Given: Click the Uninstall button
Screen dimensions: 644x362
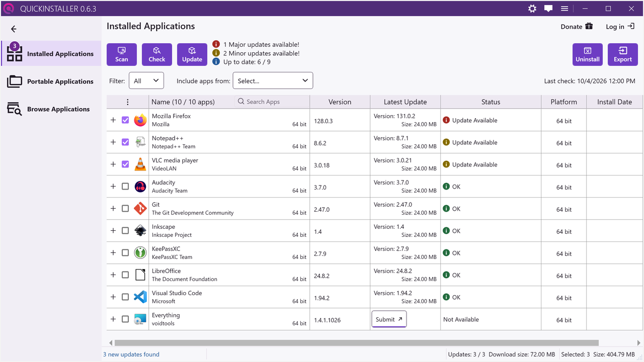Looking at the screenshot, I should [x=588, y=54].
